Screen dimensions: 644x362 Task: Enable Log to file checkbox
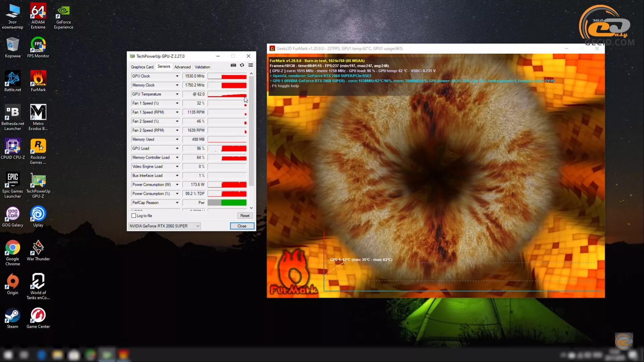point(134,216)
